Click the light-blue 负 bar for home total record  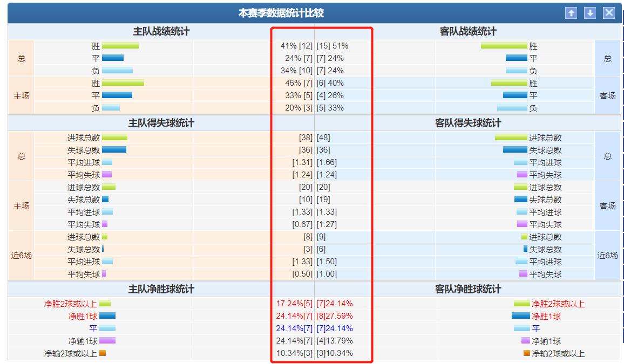(118, 70)
